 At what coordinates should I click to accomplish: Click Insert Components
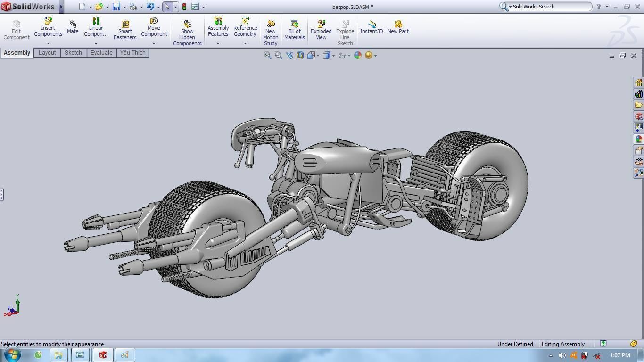coord(48,27)
